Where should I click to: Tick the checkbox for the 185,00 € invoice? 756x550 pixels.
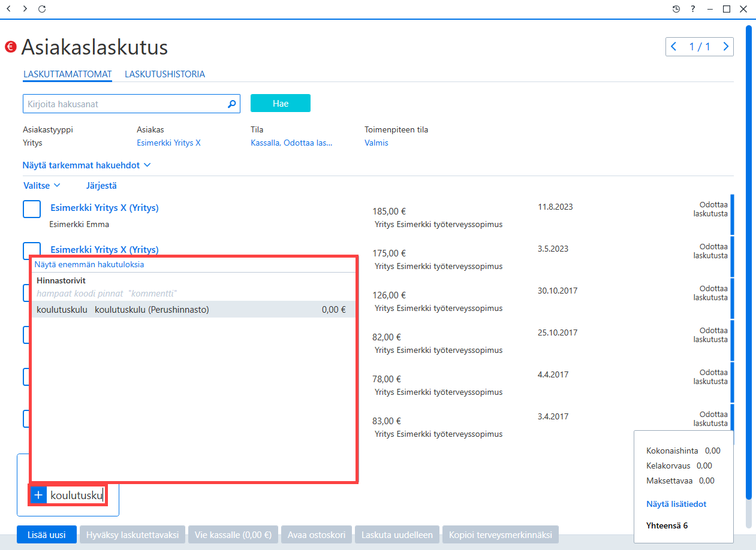coord(32,209)
